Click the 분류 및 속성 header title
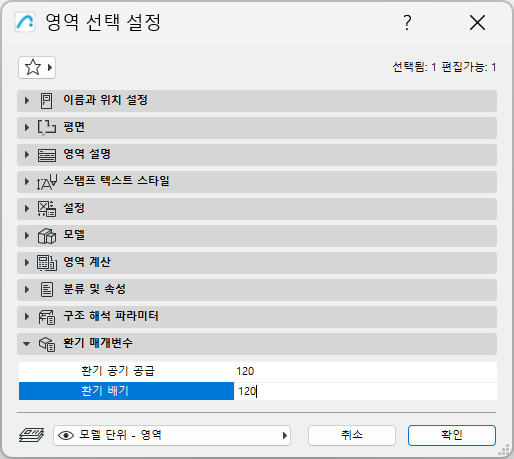Image resolution: width=514 pixels, height=459 pixels. pyautogui.click(x=94, y=289)
